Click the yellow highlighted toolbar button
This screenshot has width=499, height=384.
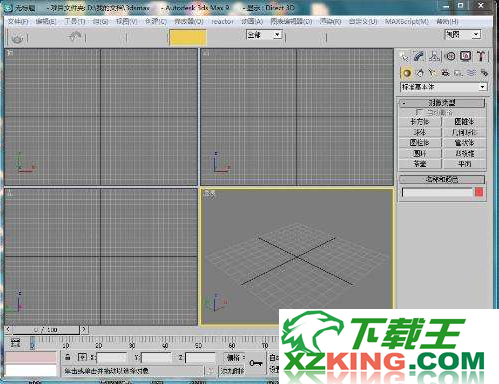pos(188,37)
